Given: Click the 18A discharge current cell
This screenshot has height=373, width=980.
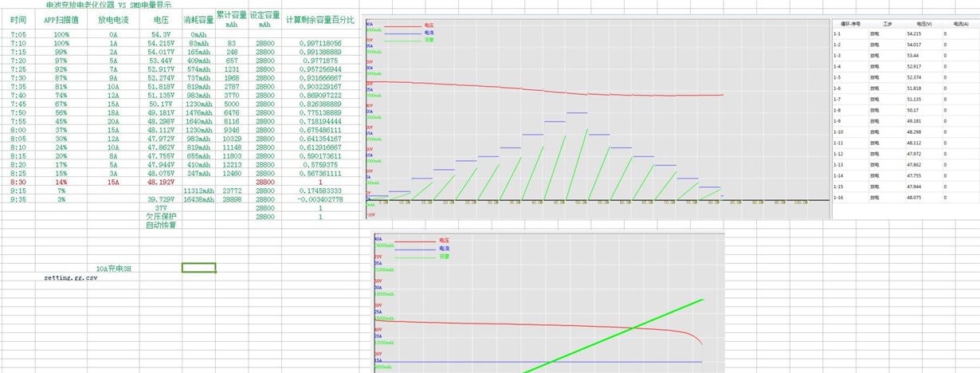Looking at the screenshot, I should 113,112.
